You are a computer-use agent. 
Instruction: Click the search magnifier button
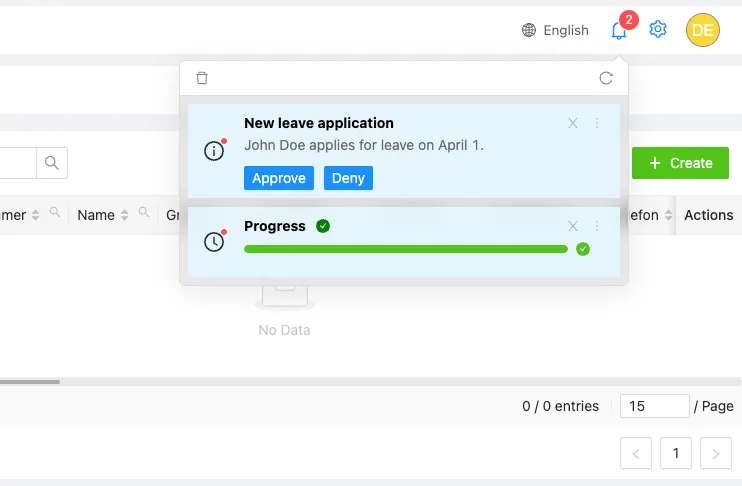[x=52, y=163]
